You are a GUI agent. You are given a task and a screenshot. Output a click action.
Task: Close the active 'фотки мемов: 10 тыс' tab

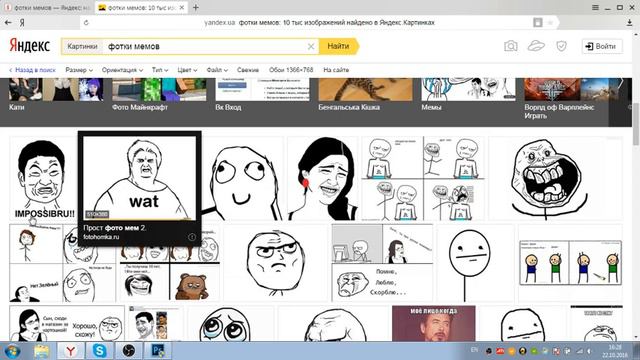[182, 7]
